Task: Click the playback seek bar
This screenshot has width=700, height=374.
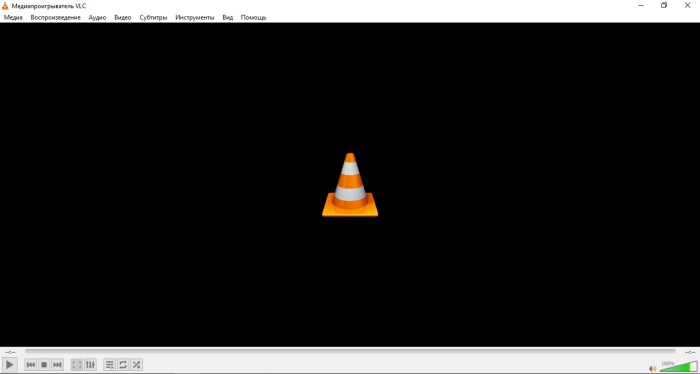Action: coord(350,352)
